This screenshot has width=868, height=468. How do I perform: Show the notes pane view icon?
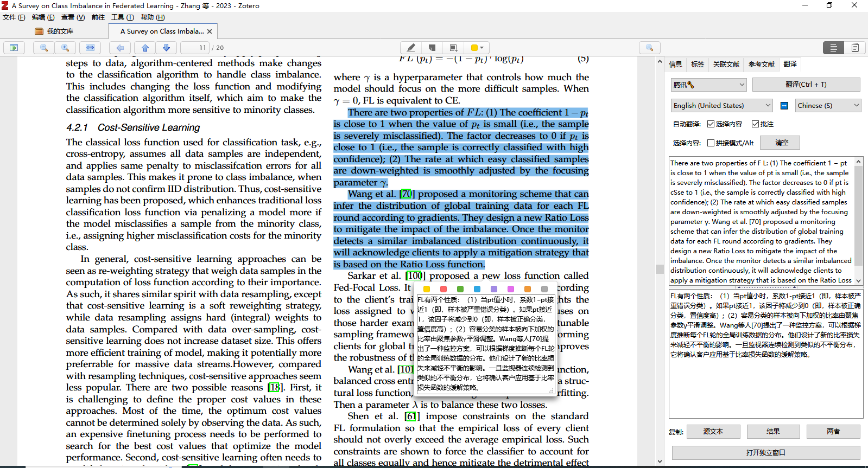pyautogui.click(x=855, y=48)
